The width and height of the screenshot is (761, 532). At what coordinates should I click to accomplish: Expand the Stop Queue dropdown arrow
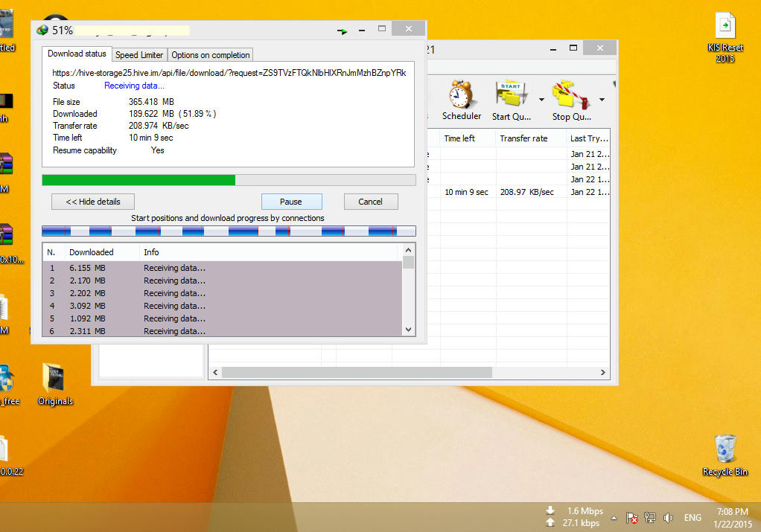tap(602, 100)
